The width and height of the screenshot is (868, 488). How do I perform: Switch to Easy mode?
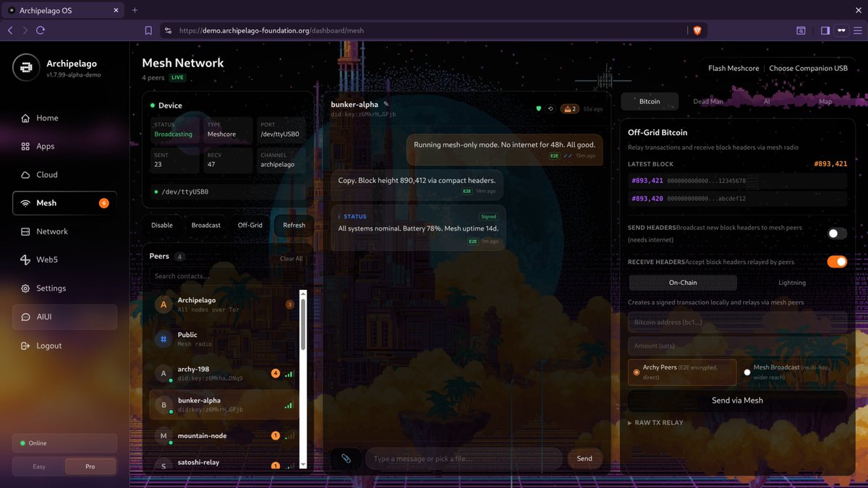coord(39,466)
